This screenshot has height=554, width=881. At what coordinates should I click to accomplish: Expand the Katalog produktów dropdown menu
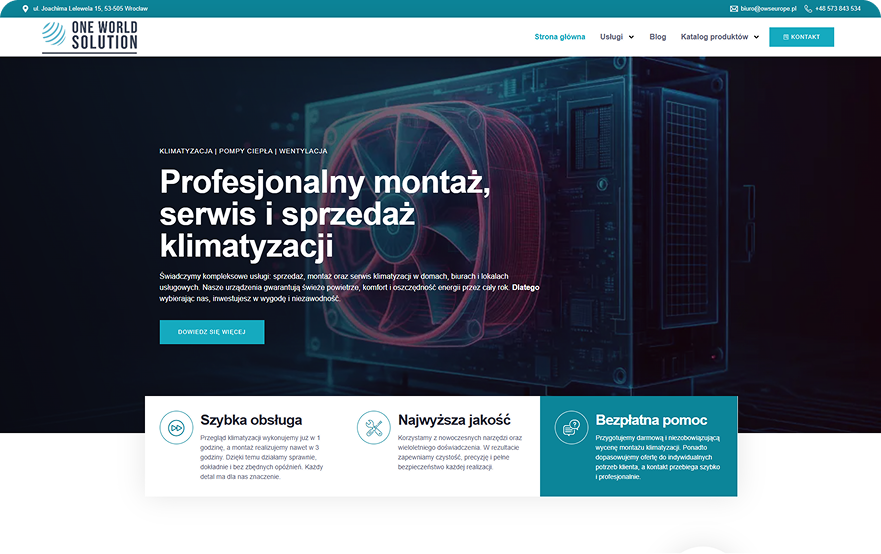(x=719, y=37)
